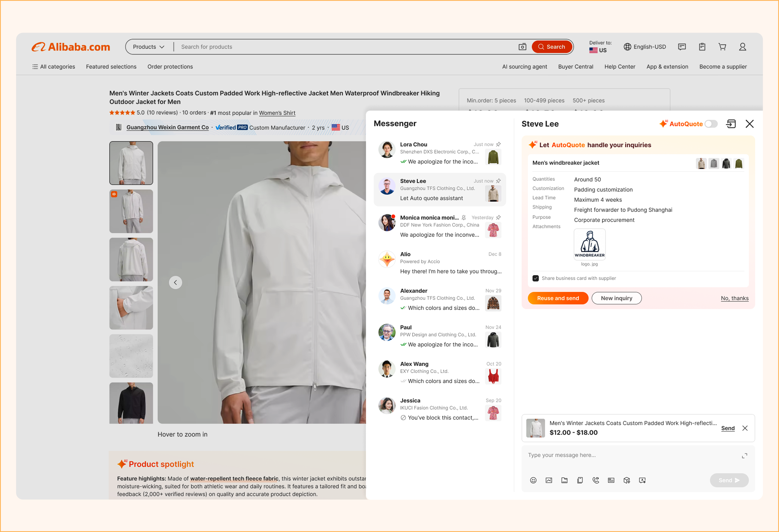This screenshot has height=532, width=779.
Task: Open image search camera icon
Action: tap(522, 47)
